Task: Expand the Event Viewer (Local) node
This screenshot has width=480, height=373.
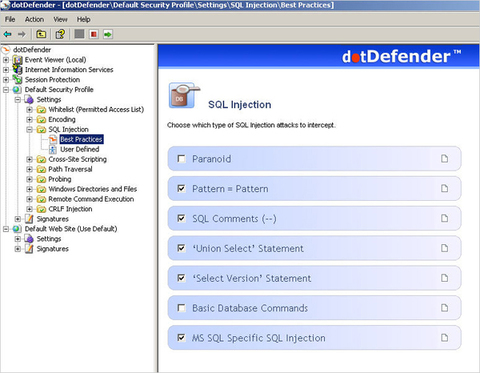Action: click(6, 60)
